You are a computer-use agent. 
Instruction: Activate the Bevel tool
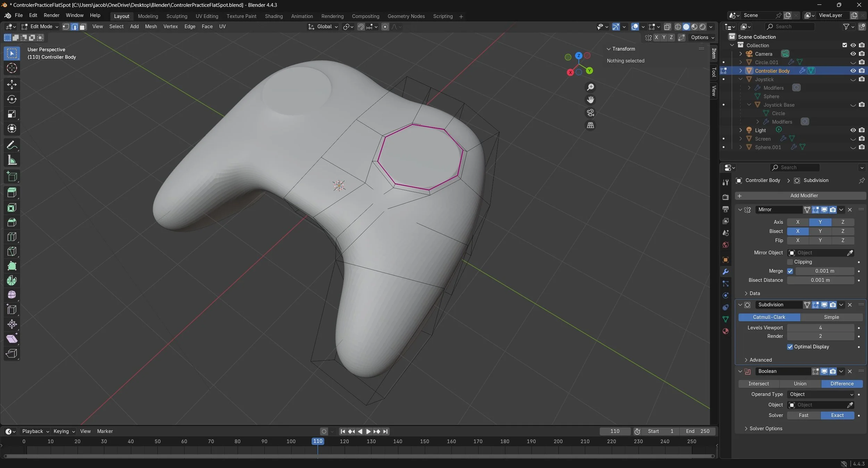(12, 222)
